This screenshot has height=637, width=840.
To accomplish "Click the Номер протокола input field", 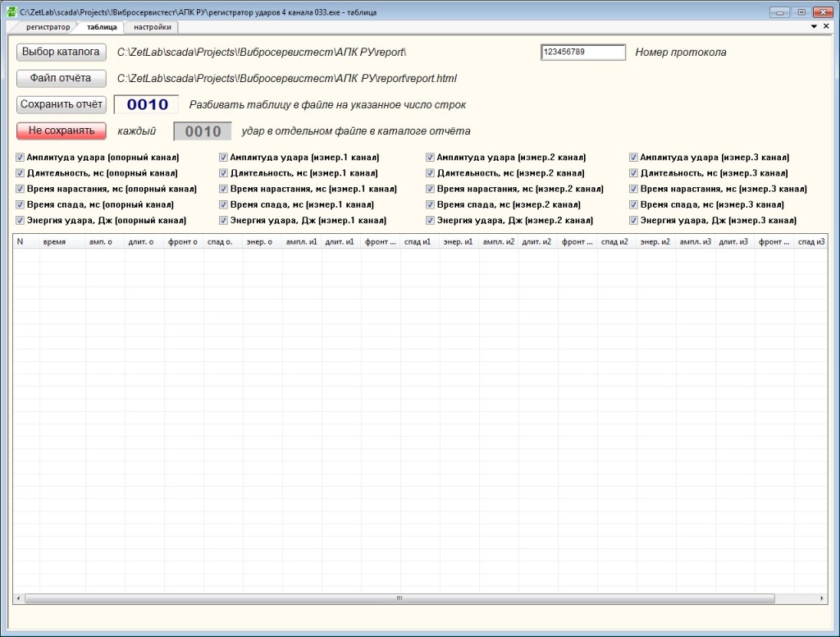I will click(x=583, y=52).
